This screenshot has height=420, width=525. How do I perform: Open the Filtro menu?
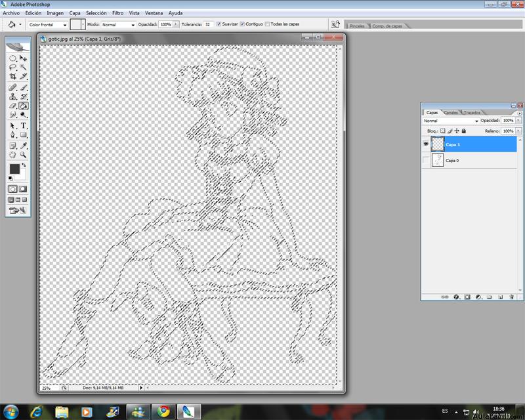click(x=117, y=13)
